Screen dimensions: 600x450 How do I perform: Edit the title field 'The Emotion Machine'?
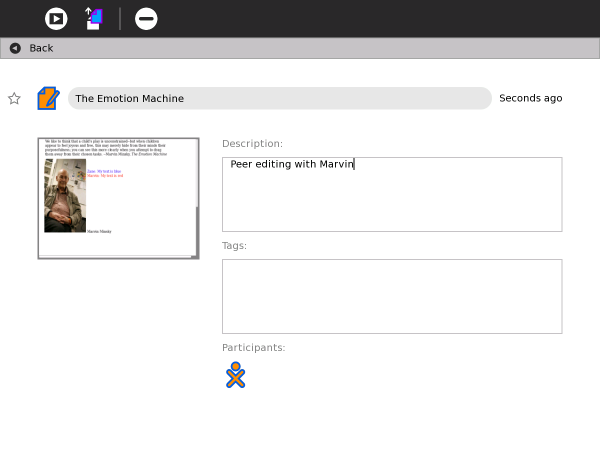(279, 98)
